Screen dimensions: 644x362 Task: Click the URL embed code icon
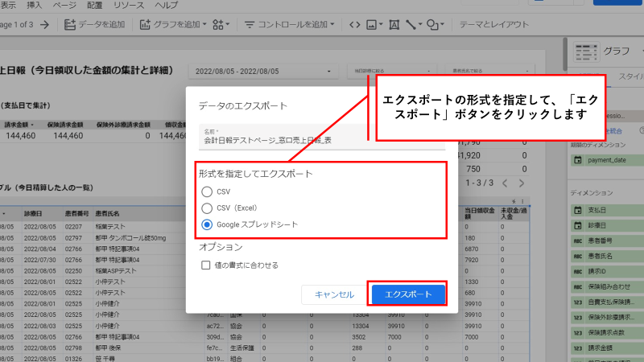[354, 25]
